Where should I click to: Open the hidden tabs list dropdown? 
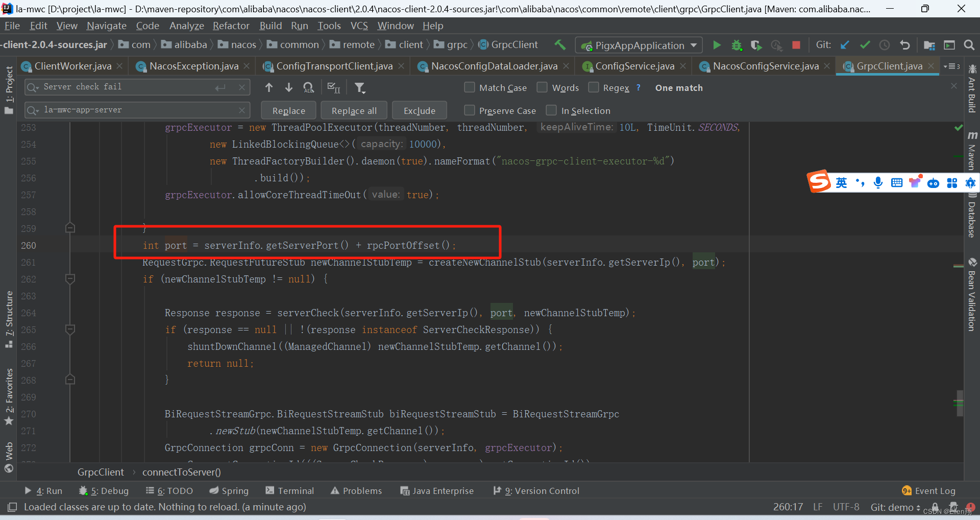952,66
